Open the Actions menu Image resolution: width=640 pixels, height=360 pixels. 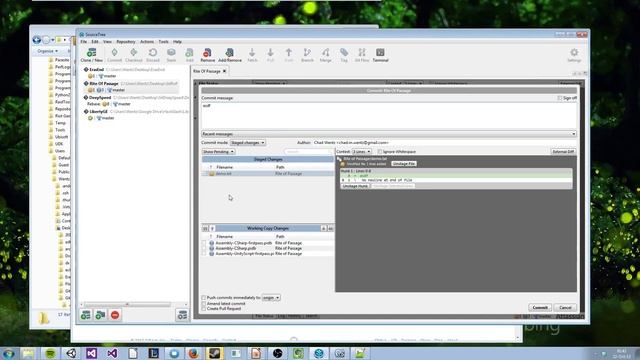(x=147, y=42)
